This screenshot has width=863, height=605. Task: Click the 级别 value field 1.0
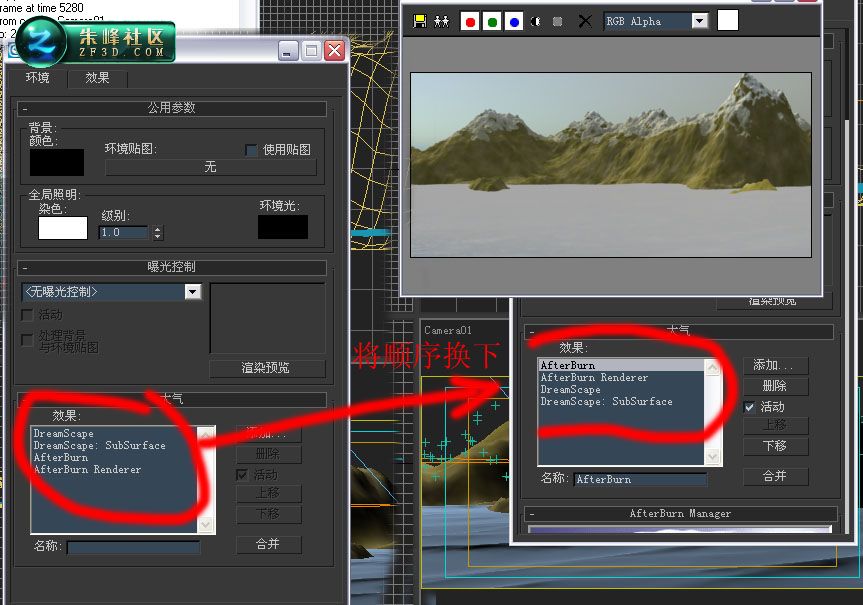point(124,232)
